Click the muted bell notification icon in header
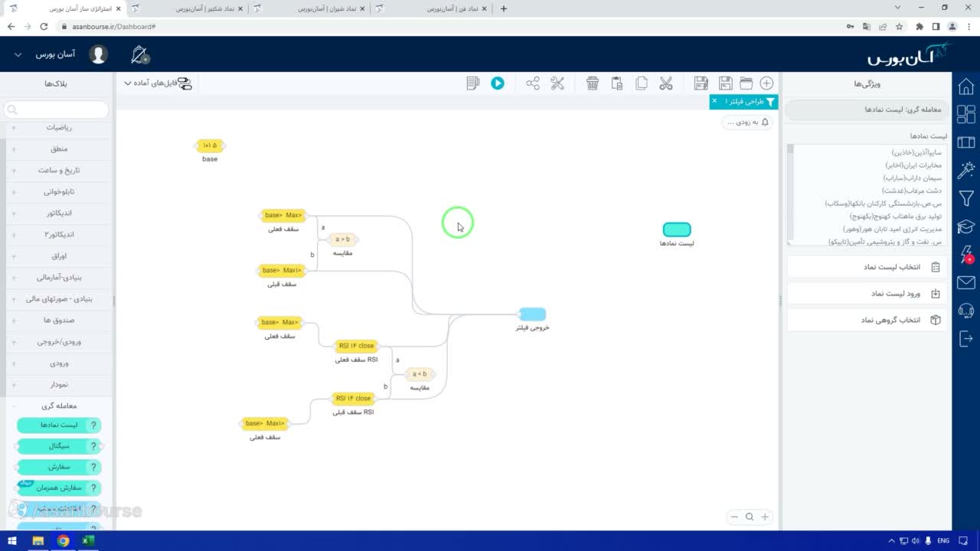Screen dimensions: 980x551 pos(139,54)
